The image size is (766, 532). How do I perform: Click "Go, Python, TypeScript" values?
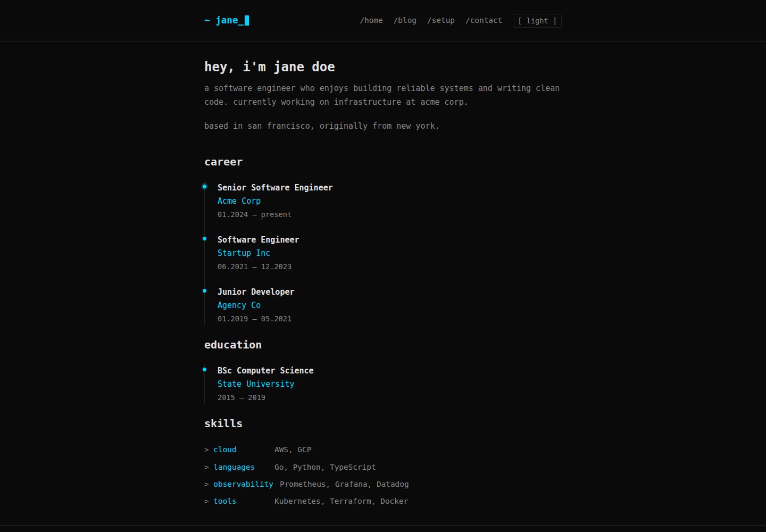coord(325,468)
